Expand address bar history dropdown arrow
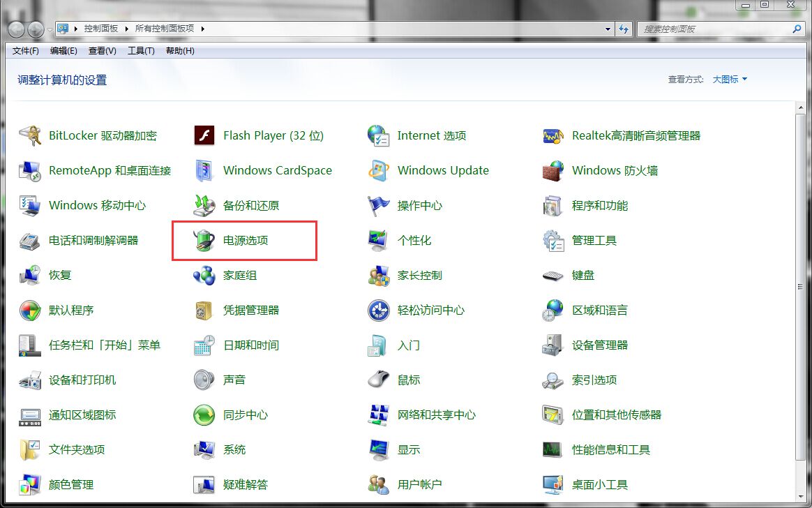Image resolution: width=812 pixels, height=508 pixels. click(608, 29)
